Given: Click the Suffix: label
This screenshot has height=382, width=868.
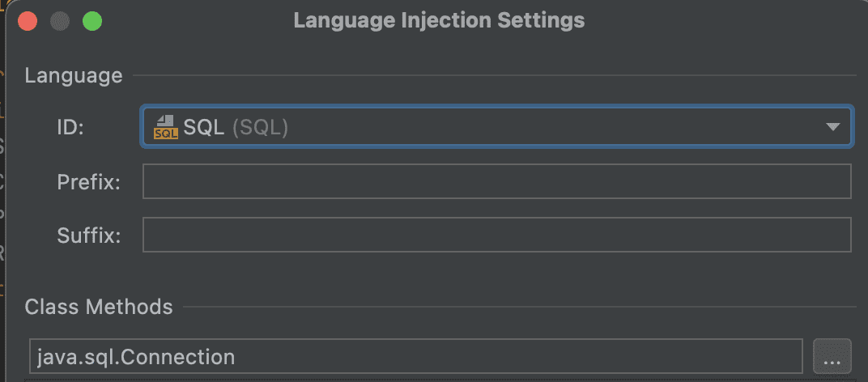Looking at the screenshot, I should (x=88, y=236).
